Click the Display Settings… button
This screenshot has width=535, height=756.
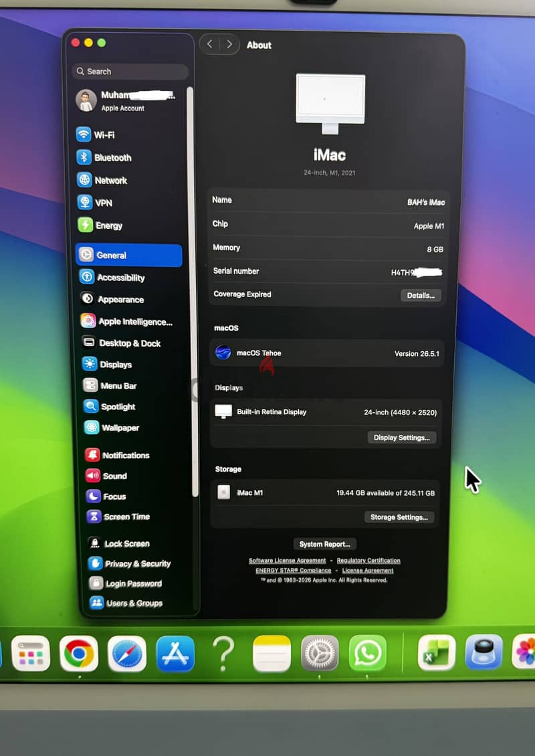coord(401,438)
